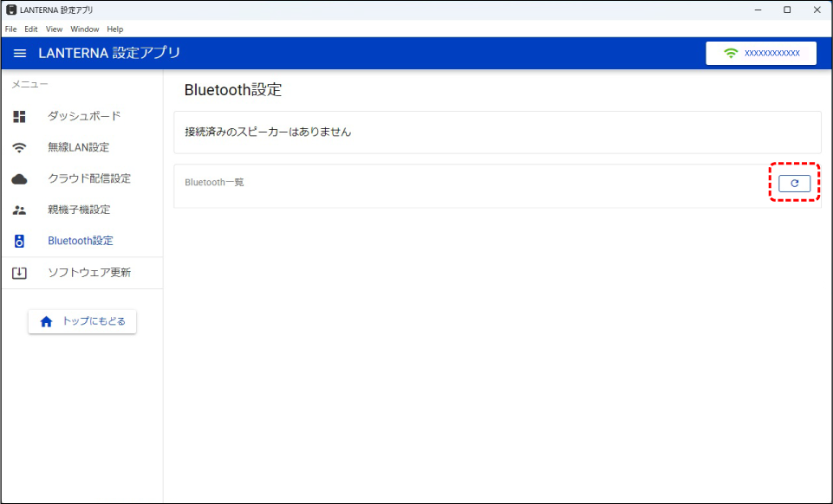833x504 pixels.
Task: Click the Bluetooth一覧 panel label
Action: coord(214,183)
